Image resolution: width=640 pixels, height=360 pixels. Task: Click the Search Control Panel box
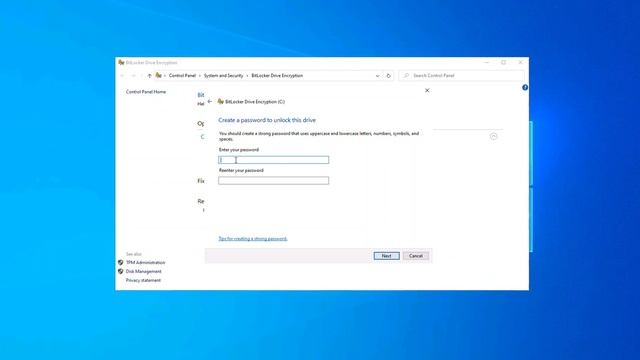(461, 76)
